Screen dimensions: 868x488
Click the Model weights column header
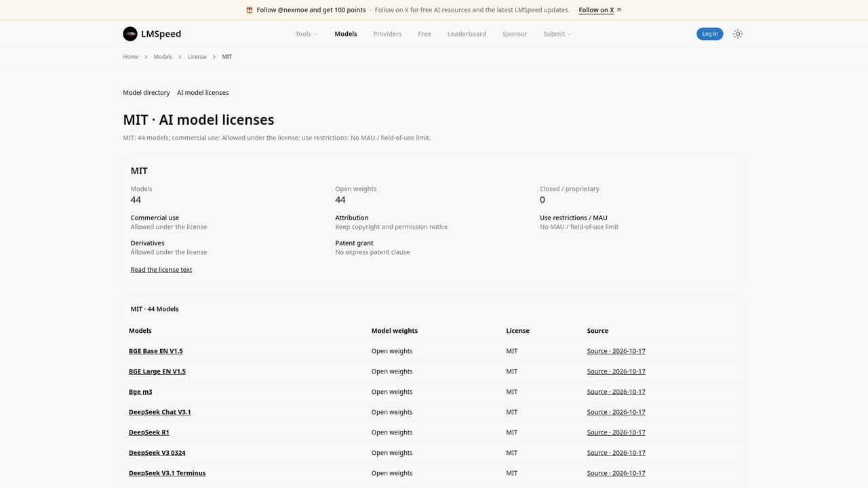coord(395,331)
